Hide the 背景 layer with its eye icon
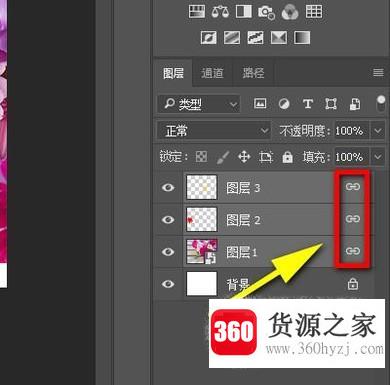 point(168,284)
